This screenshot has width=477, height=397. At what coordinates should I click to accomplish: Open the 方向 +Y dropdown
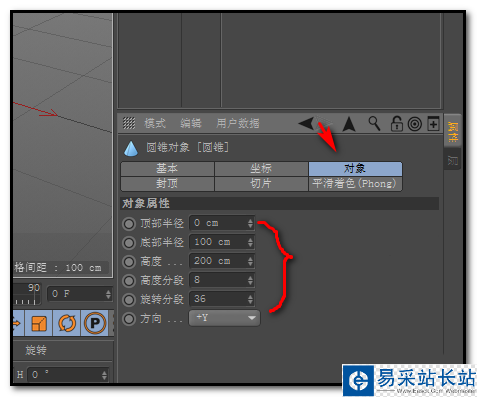click(x=224, y=318)
